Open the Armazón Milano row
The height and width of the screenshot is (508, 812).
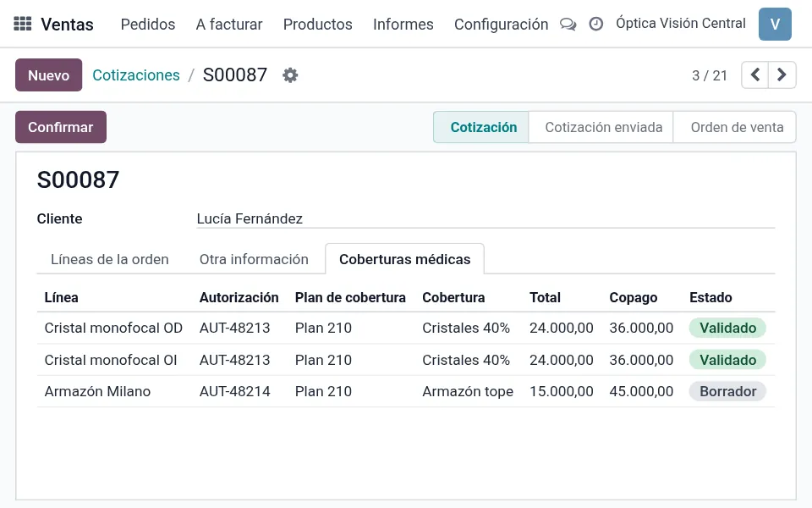(x=406, y=391)
